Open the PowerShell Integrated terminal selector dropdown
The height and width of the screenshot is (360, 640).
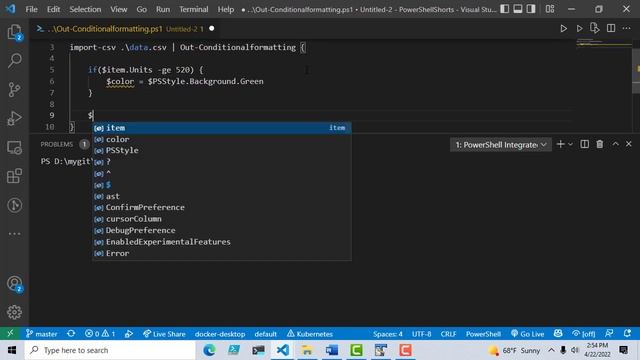pos(501,145)
